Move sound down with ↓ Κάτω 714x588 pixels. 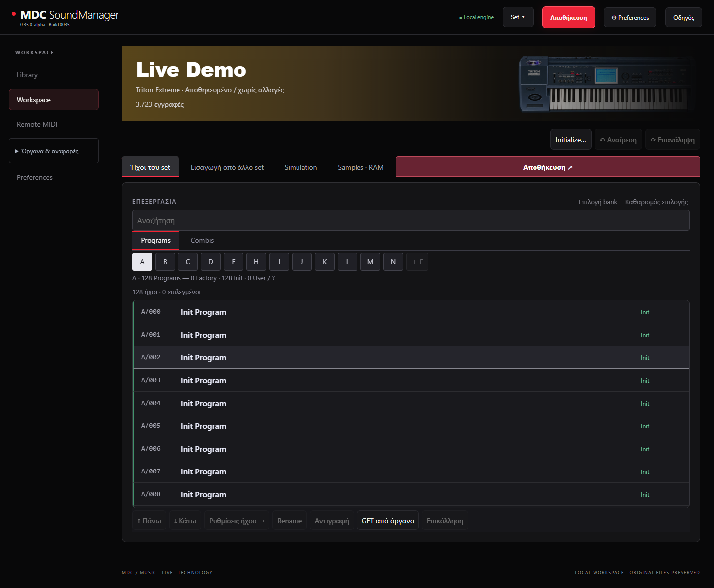point(185,521)
